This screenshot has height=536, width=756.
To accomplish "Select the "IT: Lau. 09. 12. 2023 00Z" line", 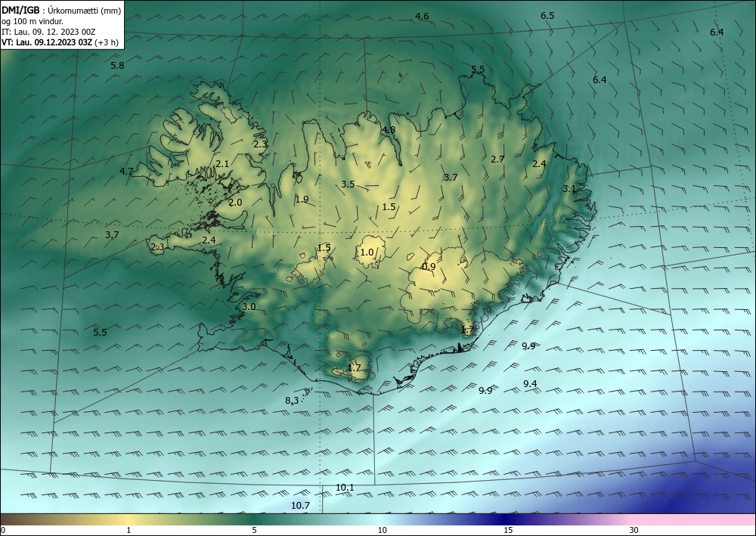I will tap(48, 32).
